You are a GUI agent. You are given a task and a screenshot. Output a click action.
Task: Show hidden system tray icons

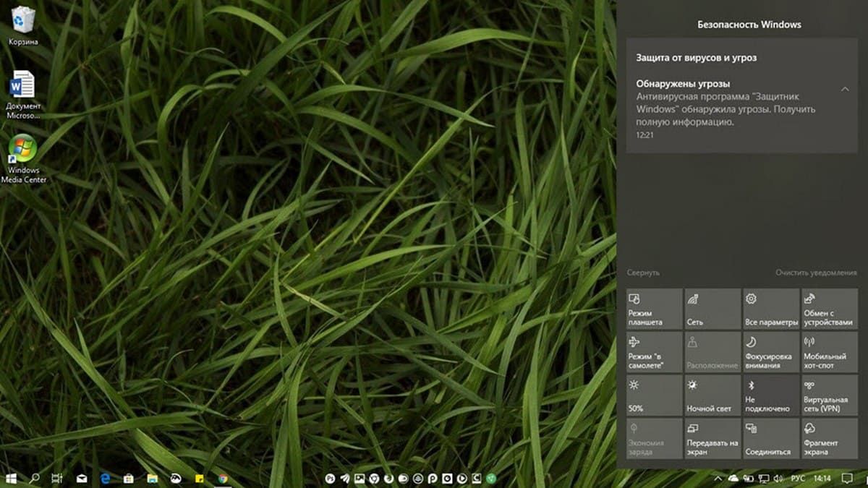pos(718,479)
